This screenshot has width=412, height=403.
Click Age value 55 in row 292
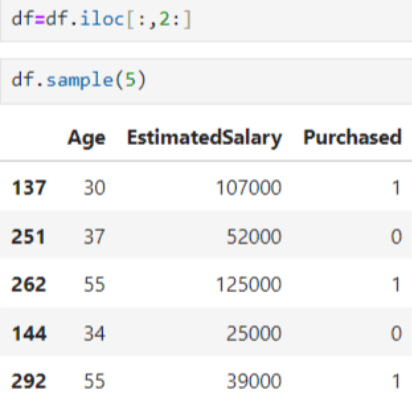95,381
